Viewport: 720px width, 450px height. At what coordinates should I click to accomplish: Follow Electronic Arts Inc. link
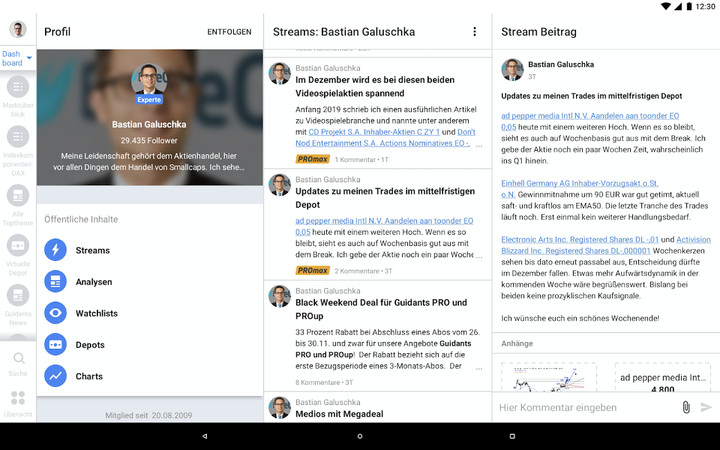(x=579, y=239)
